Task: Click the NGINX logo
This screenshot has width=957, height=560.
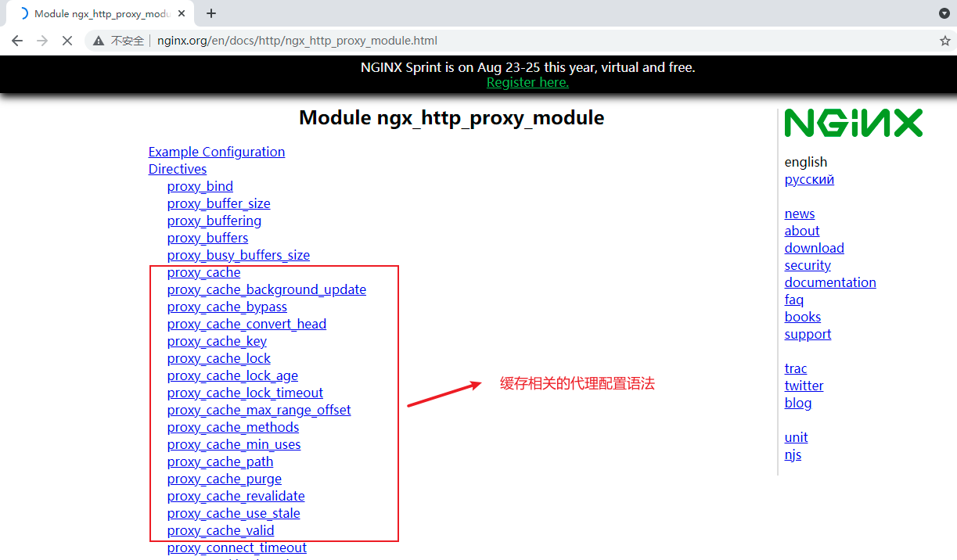Action: [x=854, y=123]
